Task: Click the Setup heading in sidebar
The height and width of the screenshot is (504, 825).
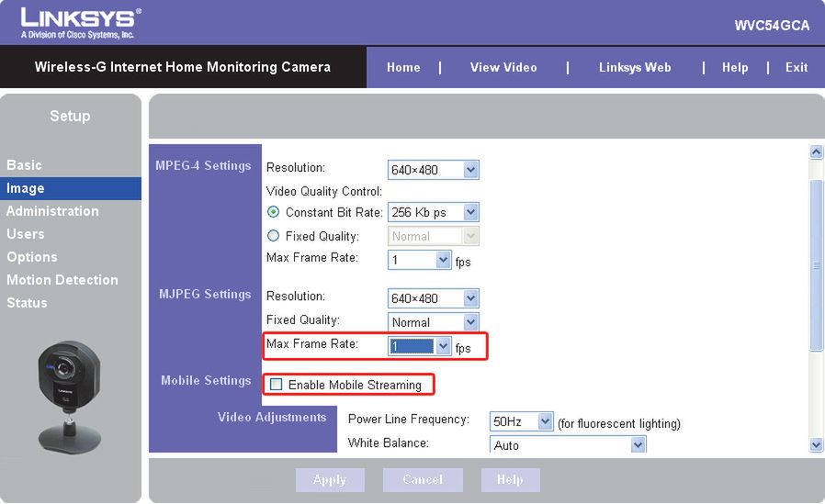Action: 70,117
